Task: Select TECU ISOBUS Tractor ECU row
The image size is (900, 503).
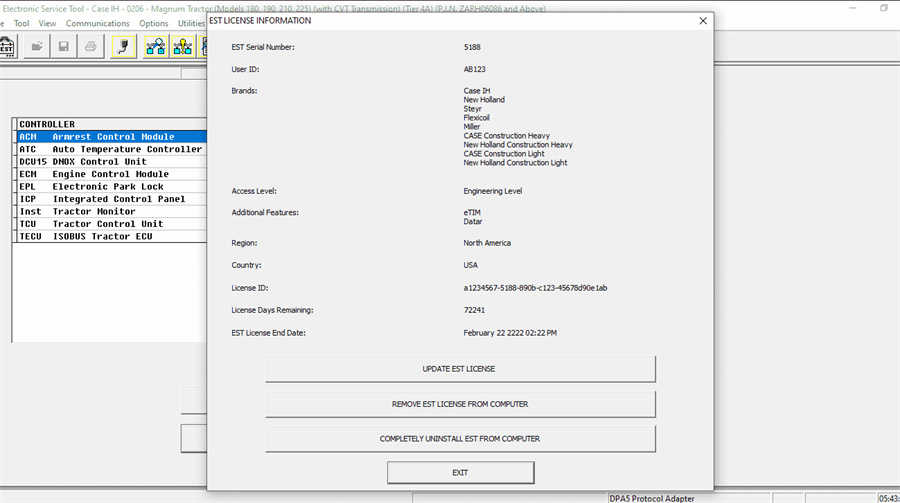Action: tap(111, 237)
